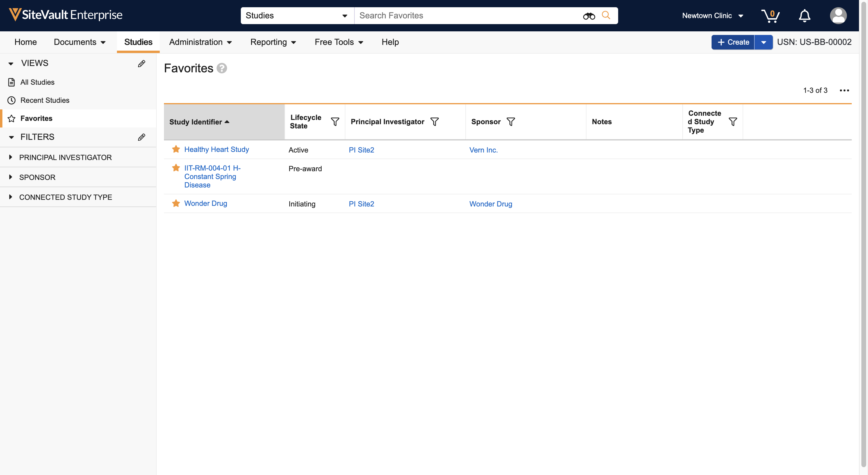This screenshot has width=868, height=475.
Task: Click the Create button
Action: [733, 42]
